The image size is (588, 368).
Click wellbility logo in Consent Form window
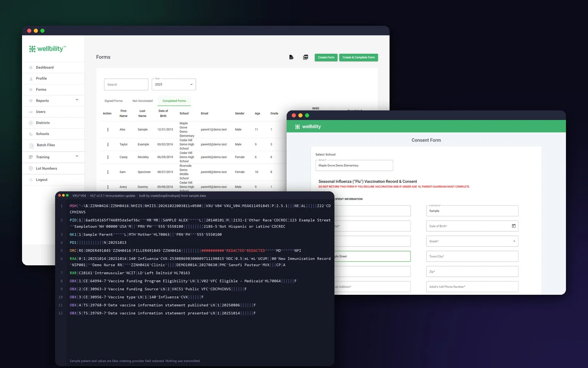pos(308,127)
